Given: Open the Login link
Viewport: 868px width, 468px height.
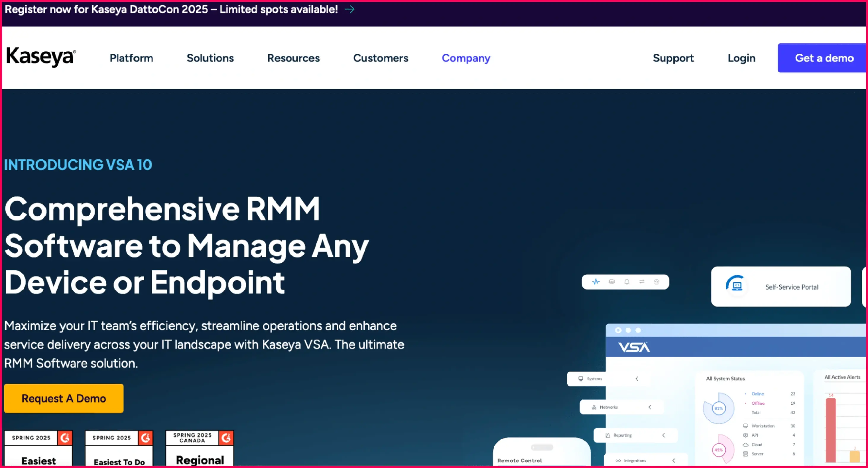Looking at the screenshot, I should pos(741,58).
